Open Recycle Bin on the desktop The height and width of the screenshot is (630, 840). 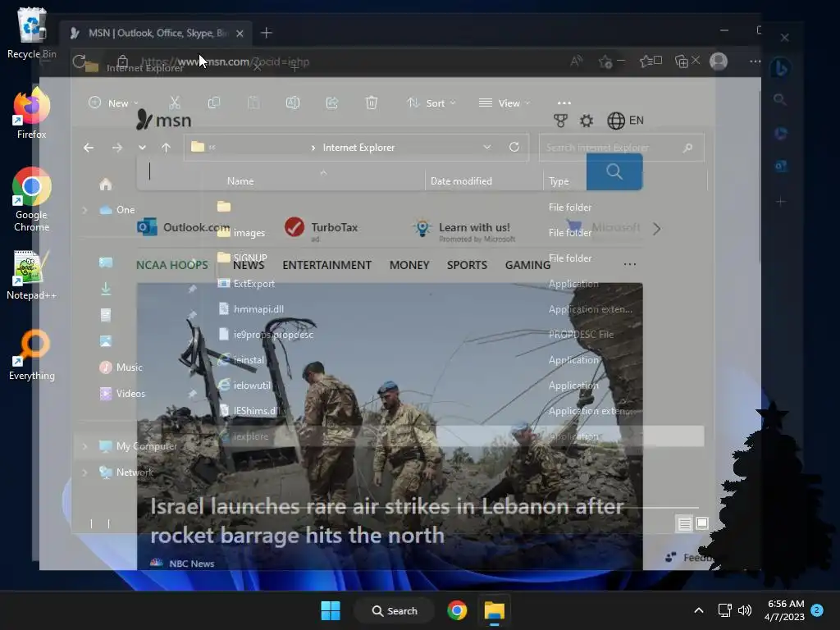32,33
